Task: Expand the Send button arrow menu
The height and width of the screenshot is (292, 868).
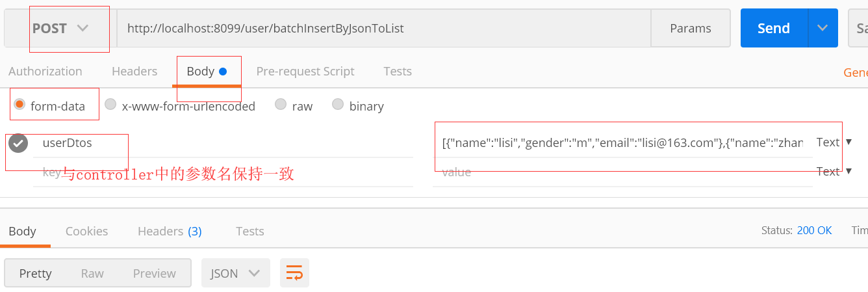Action: click(823, 28)
